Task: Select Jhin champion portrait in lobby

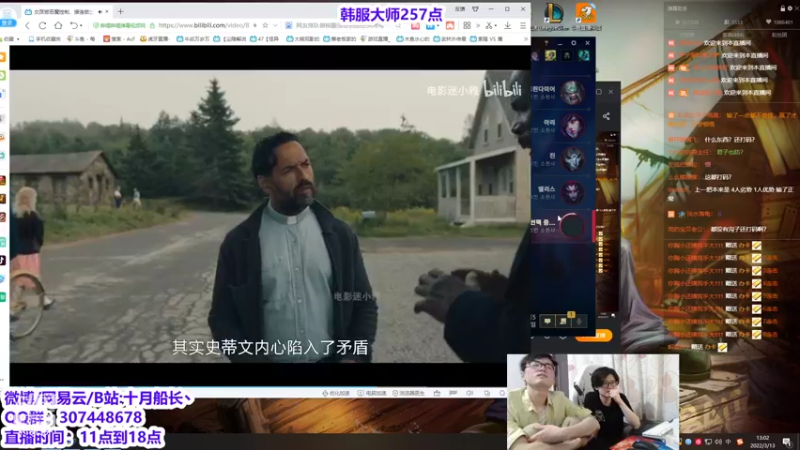Action: [x=572, y=159]
